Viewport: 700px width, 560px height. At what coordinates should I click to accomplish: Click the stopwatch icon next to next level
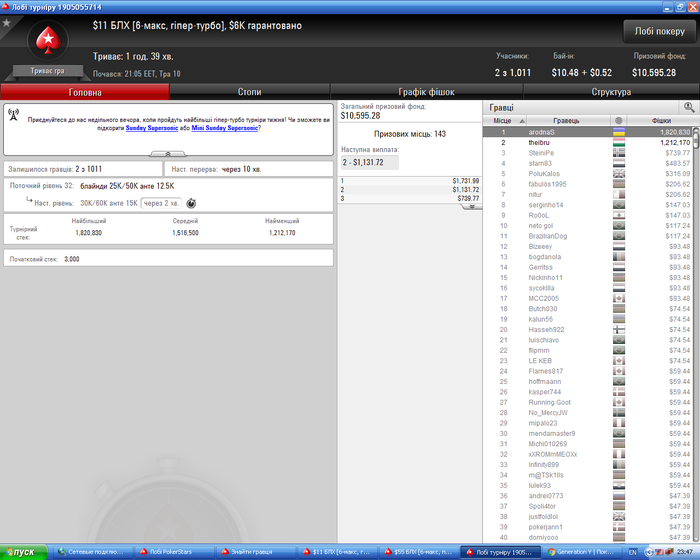click(x=191, y=203)
